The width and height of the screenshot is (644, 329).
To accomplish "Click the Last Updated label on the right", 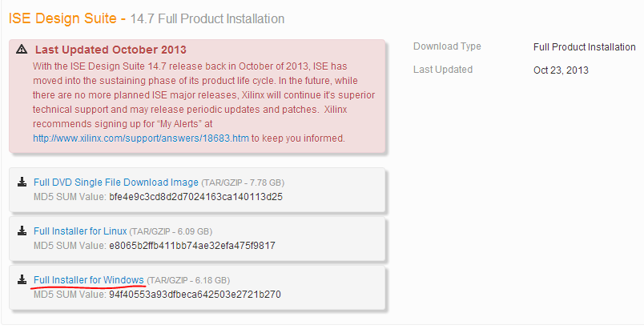I will click(443, 70).
